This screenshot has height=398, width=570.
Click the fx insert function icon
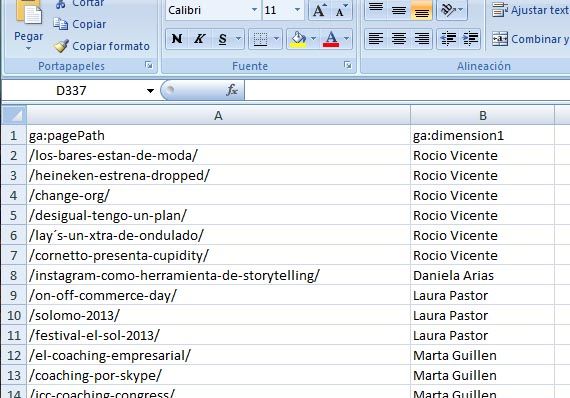click(x=232, y=90)
